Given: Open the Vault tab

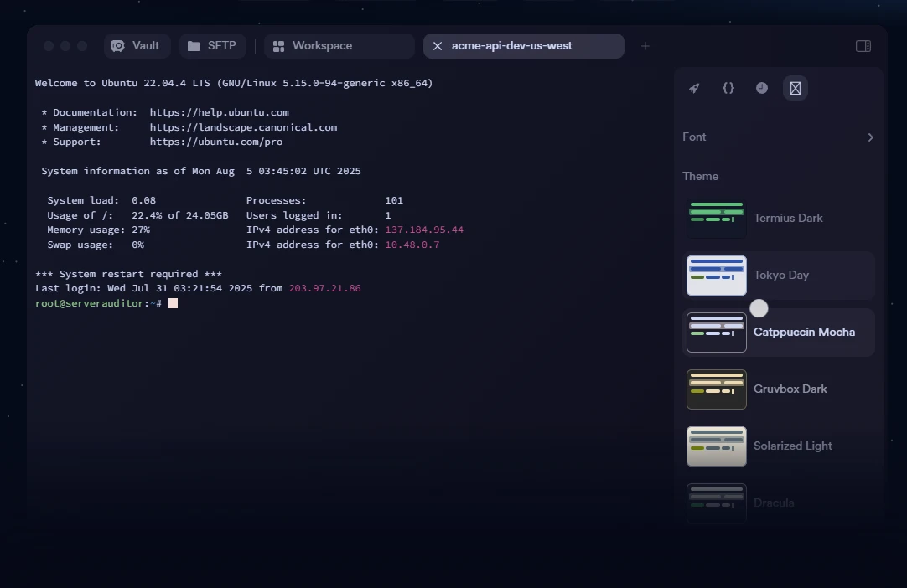Looking at the screenshot, I should (137, 46).
